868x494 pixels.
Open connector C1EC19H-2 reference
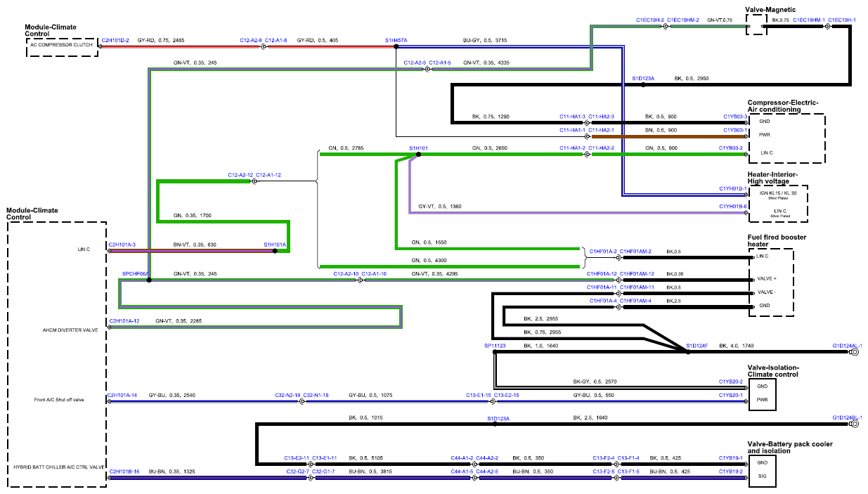(650, 20)
